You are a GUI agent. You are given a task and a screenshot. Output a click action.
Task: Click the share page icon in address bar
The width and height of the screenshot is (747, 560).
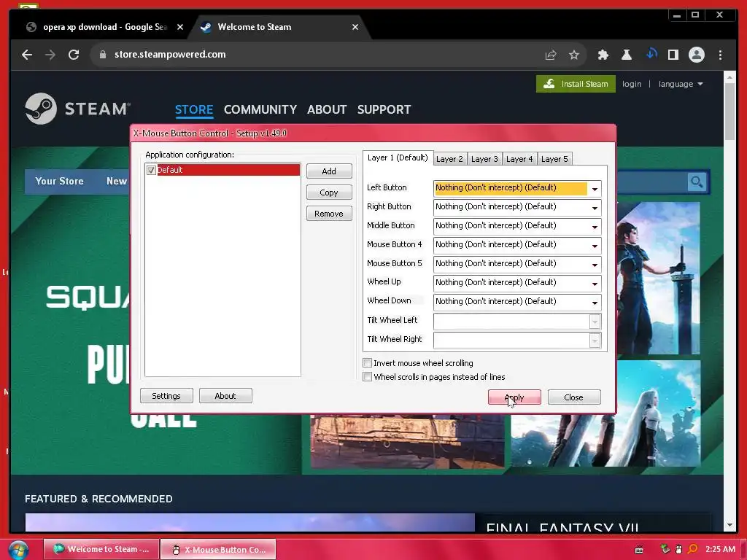click(551, 55)
